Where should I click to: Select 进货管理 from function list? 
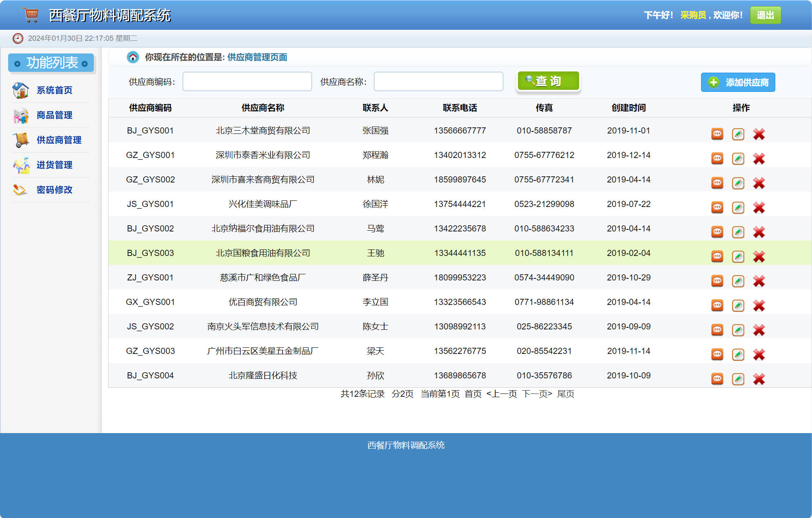click(x=54, y=165)
